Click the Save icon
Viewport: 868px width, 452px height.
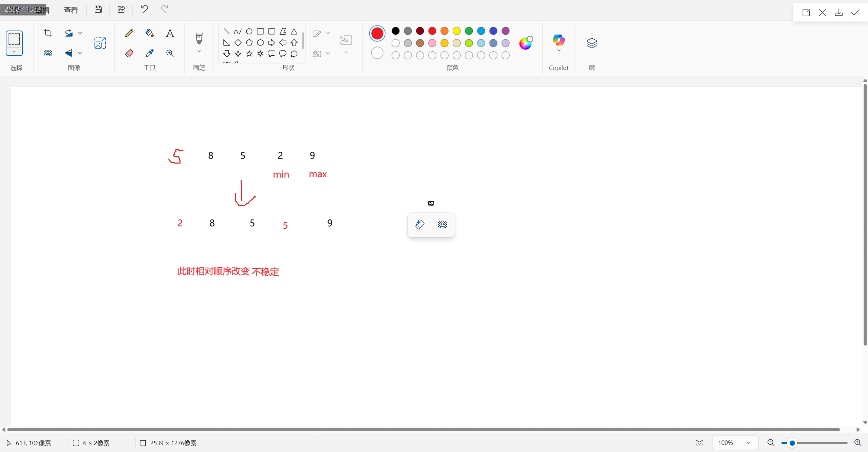pyautogui.click(x=98, y=9)
